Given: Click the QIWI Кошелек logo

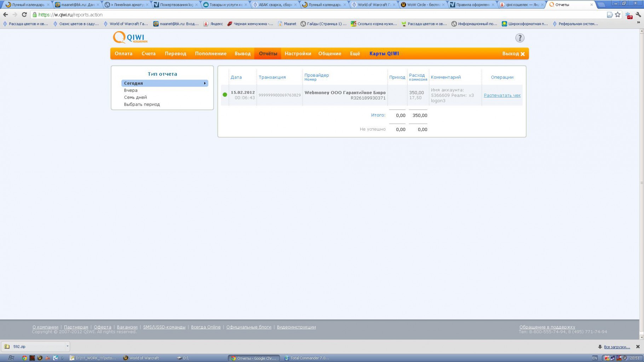Looking at the screenshot, I should coord(130,37).
